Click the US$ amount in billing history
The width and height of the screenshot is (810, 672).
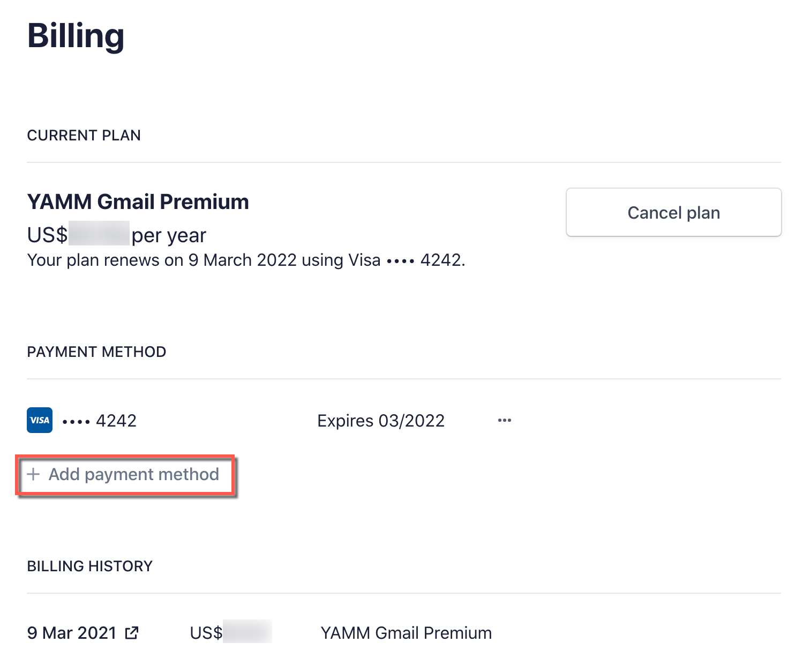[231, 633]
